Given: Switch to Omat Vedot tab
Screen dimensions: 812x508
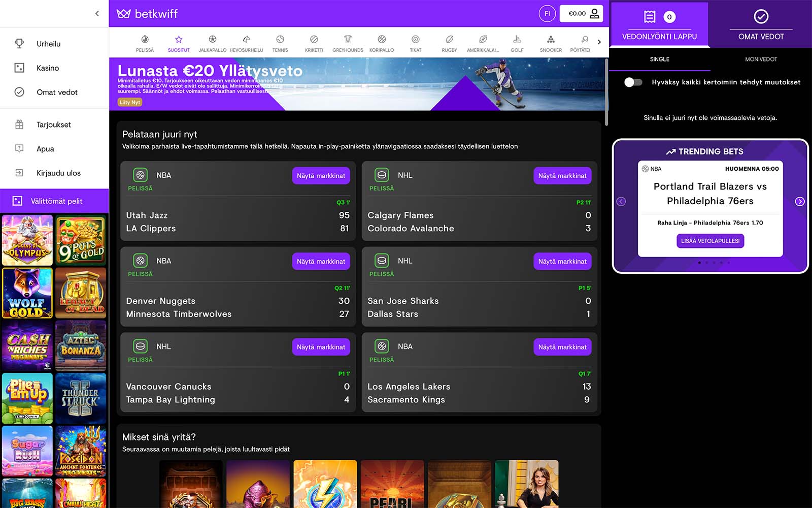Looking at the screenshot, I should pos(761,25).
